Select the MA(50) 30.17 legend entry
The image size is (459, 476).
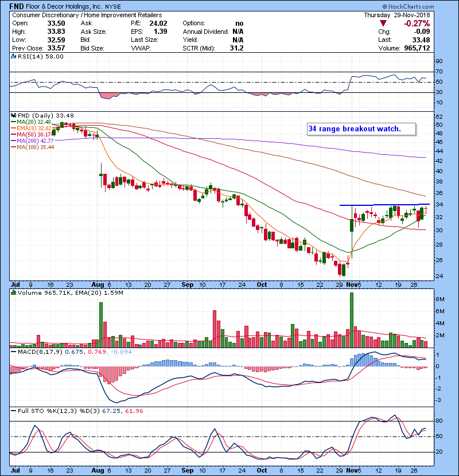[x=31, y=134]
